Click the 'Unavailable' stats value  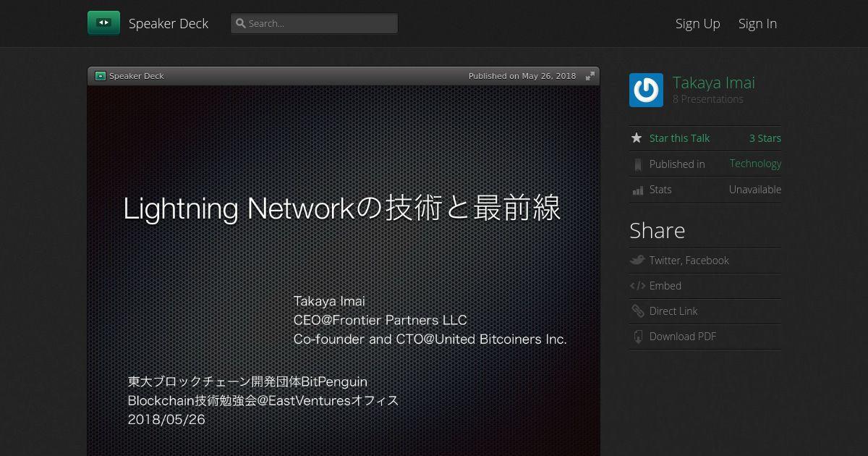click(x=755, y=190)
